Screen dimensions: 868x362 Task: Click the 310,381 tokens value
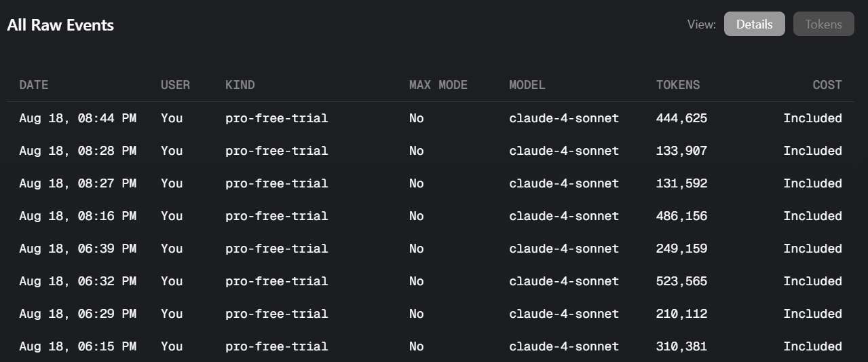coord(681,346)
